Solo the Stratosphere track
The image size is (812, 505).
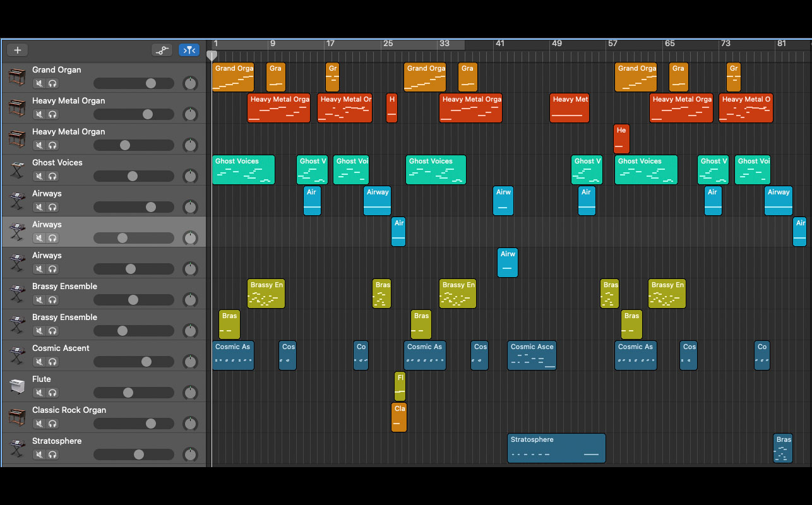click(x=52, y=454)
